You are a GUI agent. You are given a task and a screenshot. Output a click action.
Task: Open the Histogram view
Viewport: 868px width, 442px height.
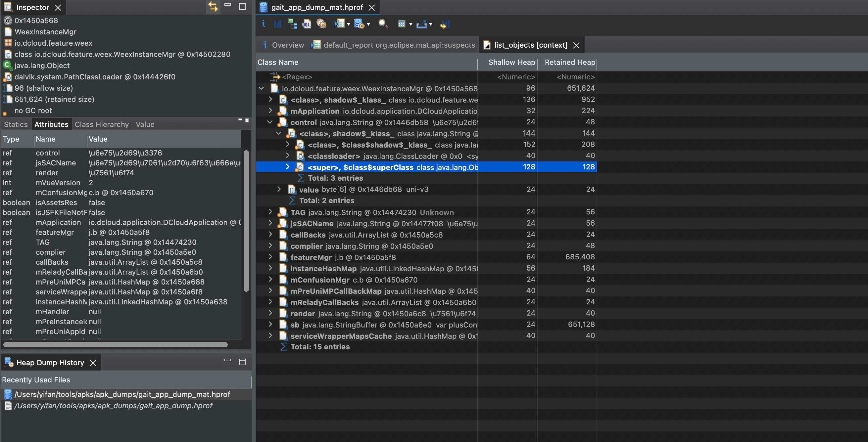[x=278, y=24]
